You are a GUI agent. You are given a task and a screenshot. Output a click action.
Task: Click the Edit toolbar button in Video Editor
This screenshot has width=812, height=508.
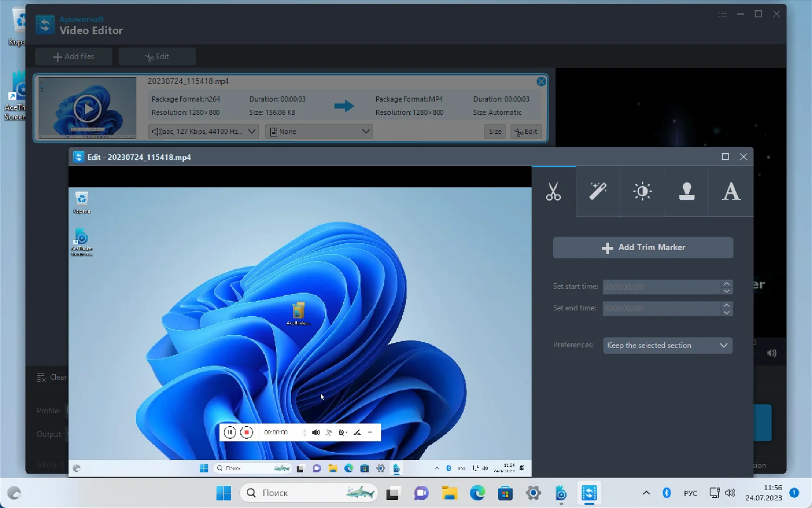[157, 56]
